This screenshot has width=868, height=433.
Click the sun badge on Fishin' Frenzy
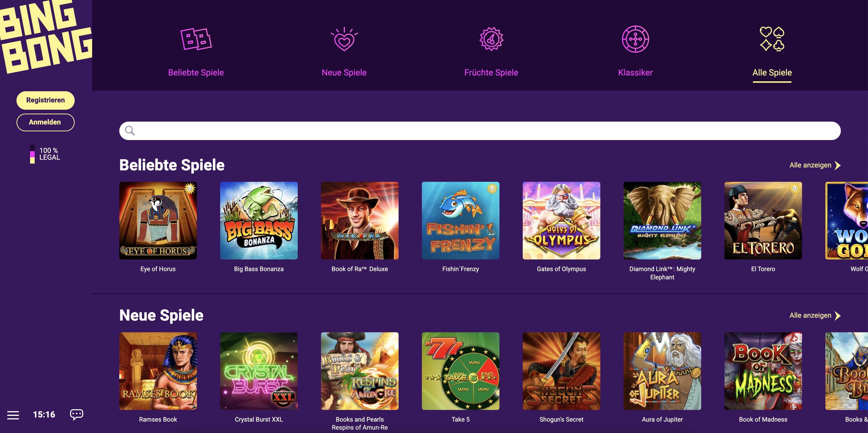coord(492,188)
